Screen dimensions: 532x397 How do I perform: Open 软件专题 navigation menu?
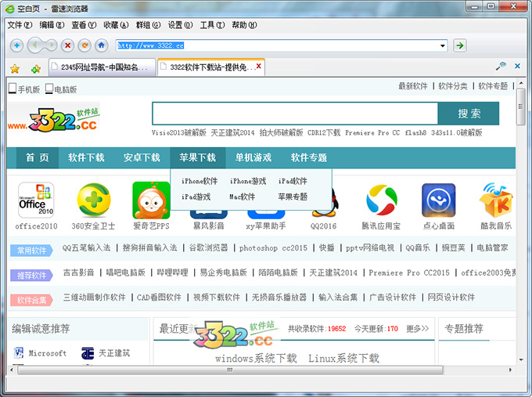coord(309,157)
